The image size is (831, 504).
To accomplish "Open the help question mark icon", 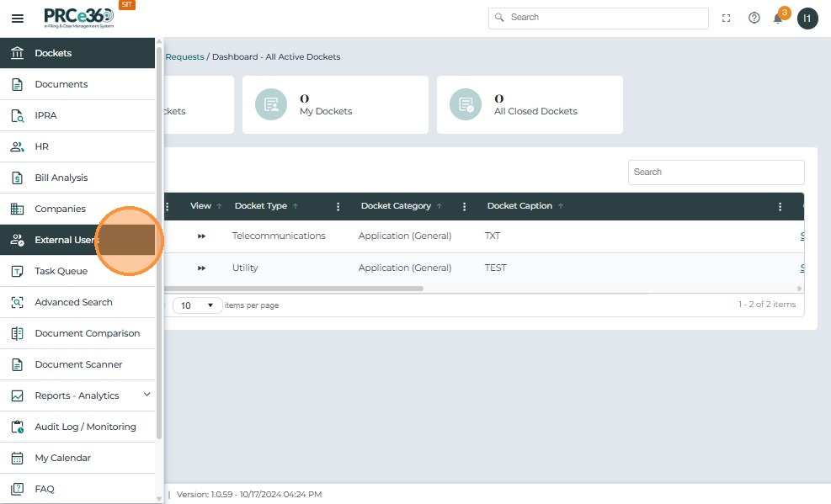I will (x=754, y=19).
